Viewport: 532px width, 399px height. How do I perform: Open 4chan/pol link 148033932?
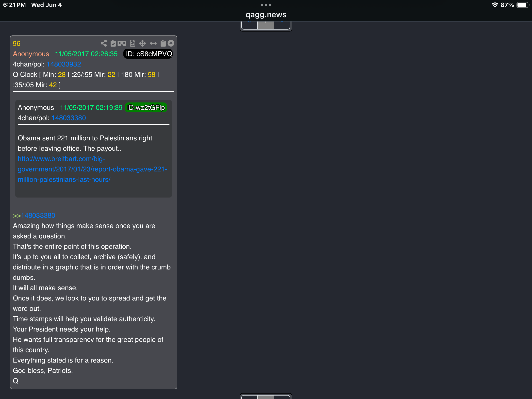64,64
